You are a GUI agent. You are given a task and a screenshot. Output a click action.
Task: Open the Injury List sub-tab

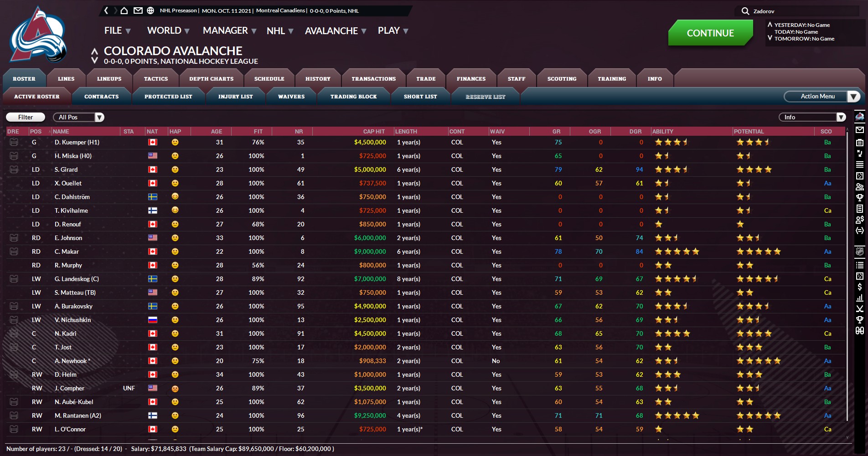click(235, 97)
